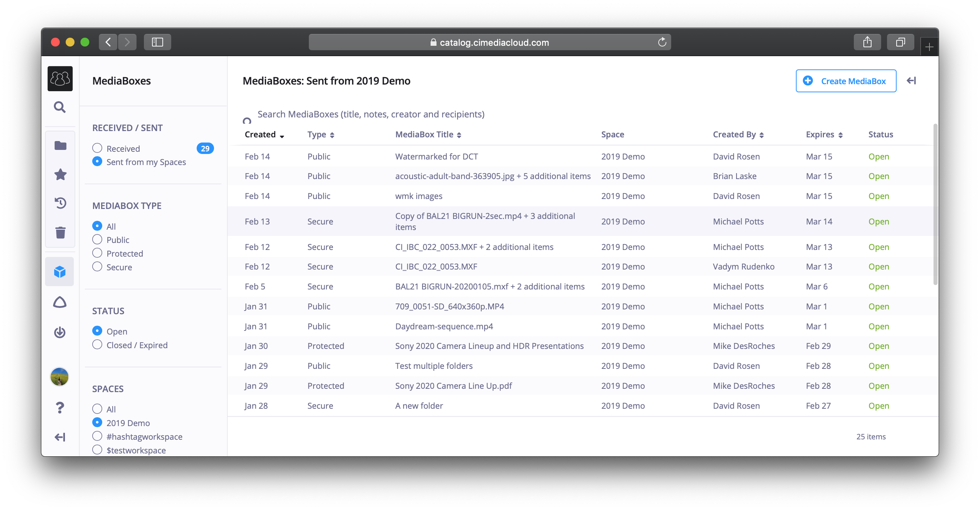Click the browser forward arrow

tap(127, 42)
